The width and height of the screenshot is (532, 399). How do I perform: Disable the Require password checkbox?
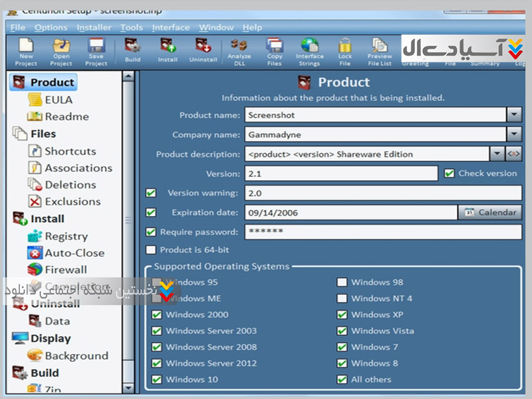pyautogui.click(x=151, y=232)
